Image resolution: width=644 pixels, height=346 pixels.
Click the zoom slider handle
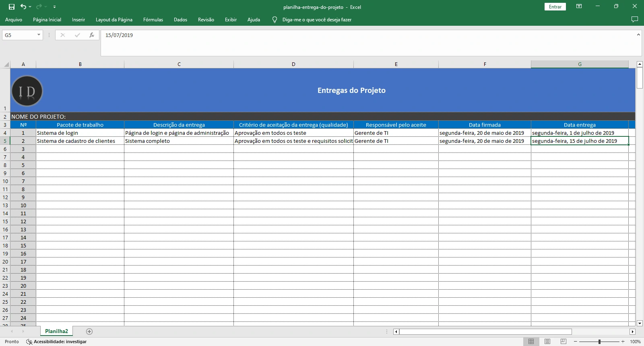tap(599, 342)
